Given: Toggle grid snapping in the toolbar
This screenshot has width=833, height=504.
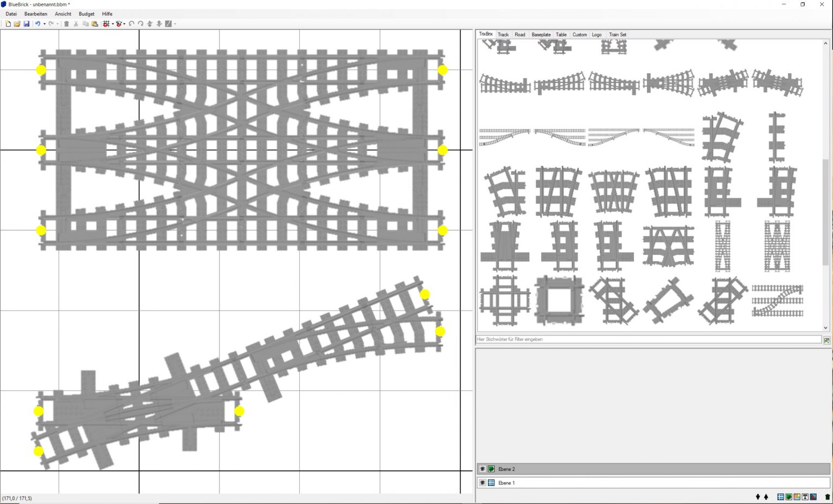Looking at the screenshot, I should 106,24.
